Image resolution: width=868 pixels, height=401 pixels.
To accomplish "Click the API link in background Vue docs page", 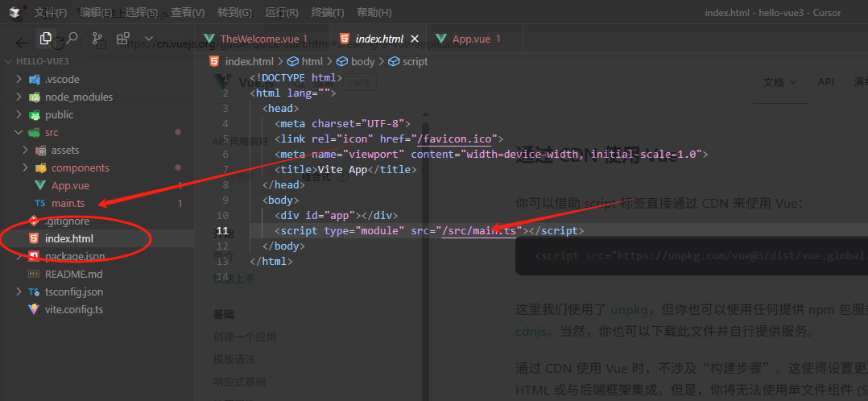I will coord(826,81).
